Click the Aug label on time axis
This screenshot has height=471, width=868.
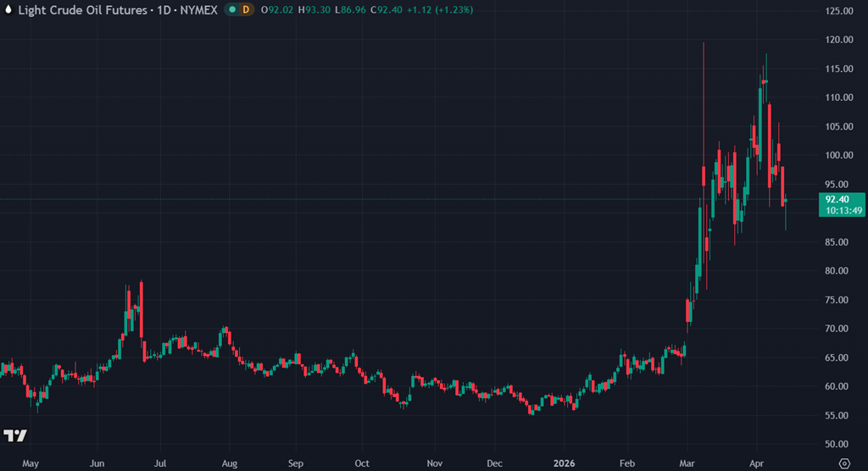click(229, 463)
